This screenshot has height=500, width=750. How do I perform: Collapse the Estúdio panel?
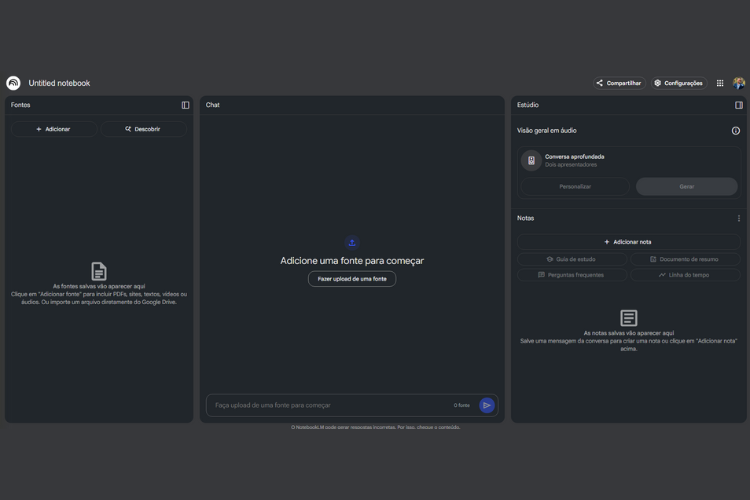(x=739, y=105)
